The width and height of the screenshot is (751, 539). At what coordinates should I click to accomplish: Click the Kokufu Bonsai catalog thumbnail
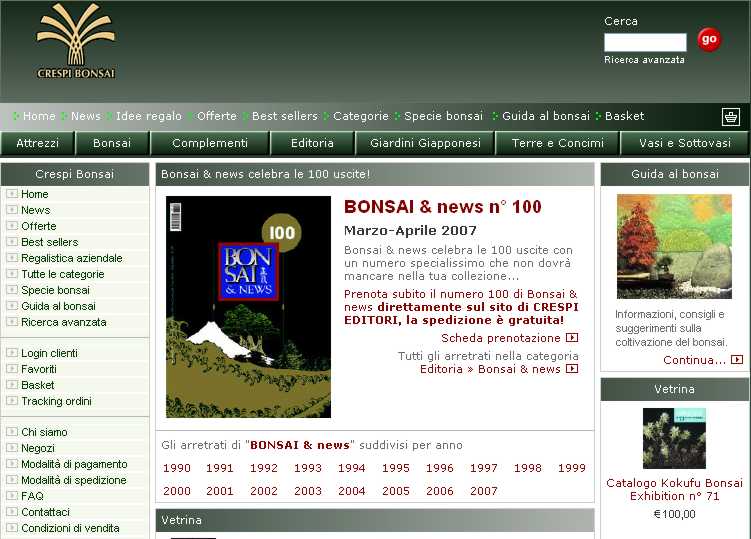674,438
